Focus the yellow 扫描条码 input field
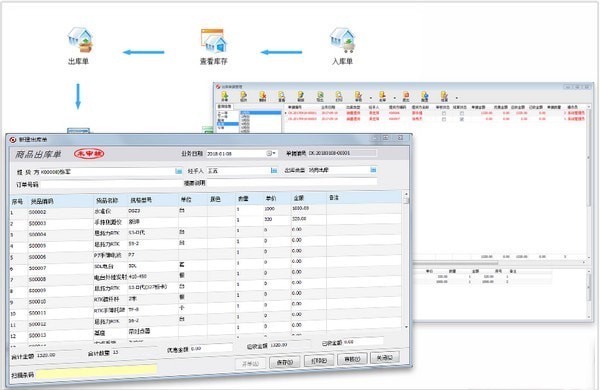 click(96, 371)
